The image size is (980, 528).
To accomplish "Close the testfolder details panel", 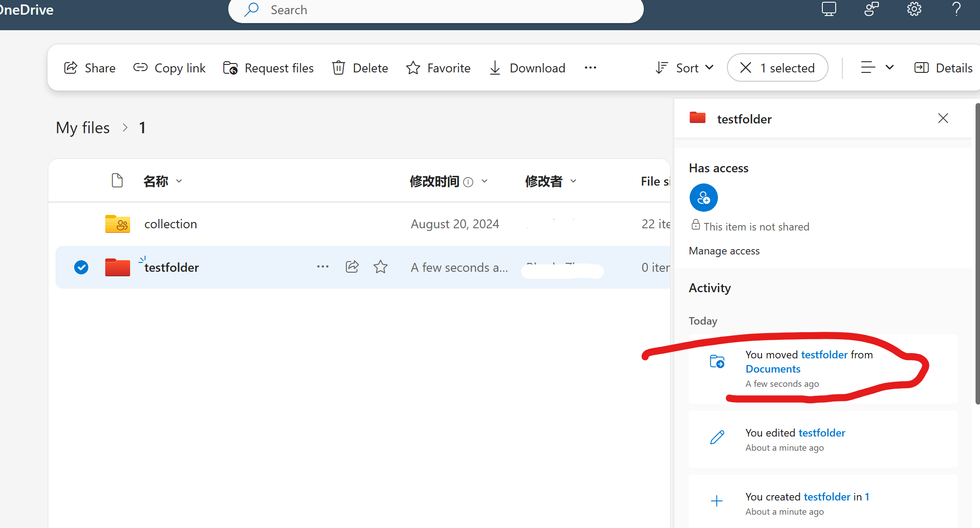I will 943,118.
